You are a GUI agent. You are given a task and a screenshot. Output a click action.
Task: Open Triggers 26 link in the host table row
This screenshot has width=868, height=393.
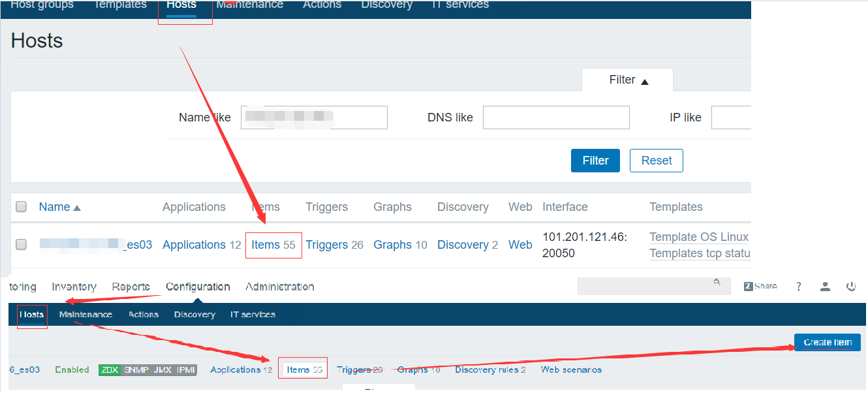coord(335,245)
